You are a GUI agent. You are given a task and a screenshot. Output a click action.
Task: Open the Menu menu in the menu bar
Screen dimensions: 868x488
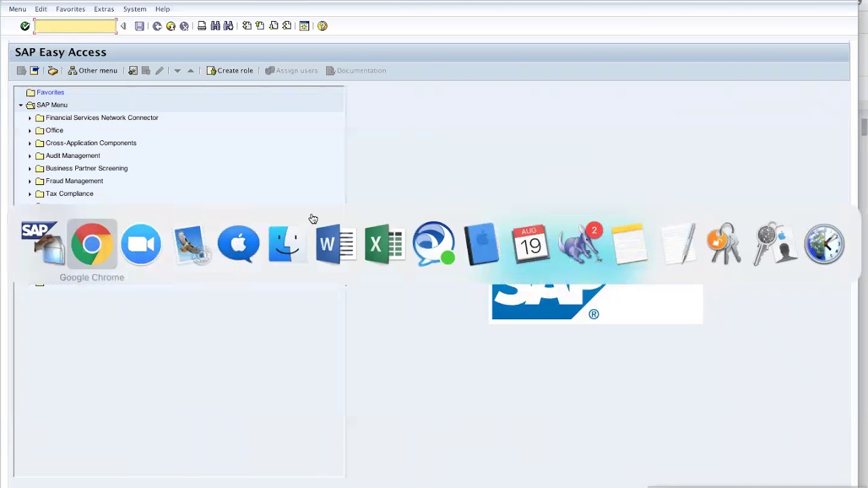click(18, 9)
